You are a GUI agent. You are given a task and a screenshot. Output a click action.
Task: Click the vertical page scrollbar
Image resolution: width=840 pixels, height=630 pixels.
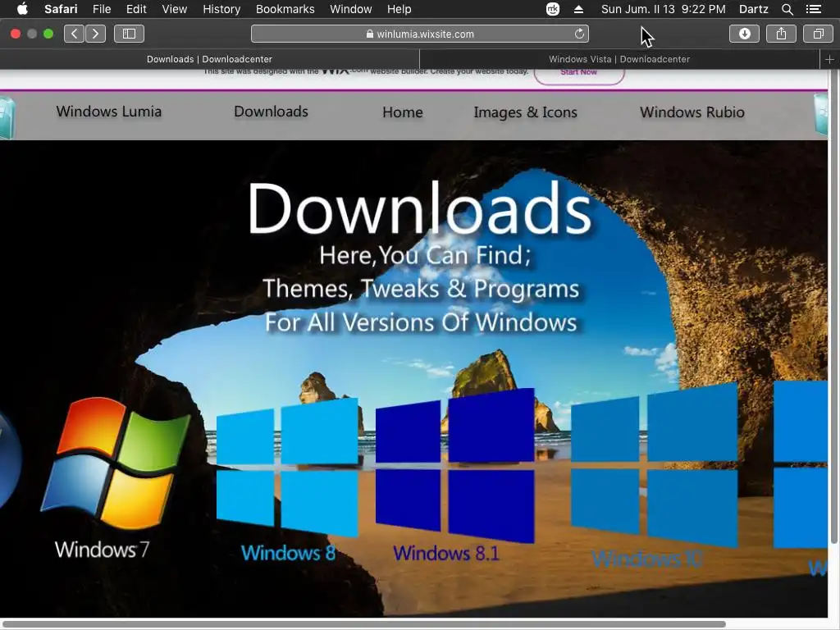(x=833, y=308)
